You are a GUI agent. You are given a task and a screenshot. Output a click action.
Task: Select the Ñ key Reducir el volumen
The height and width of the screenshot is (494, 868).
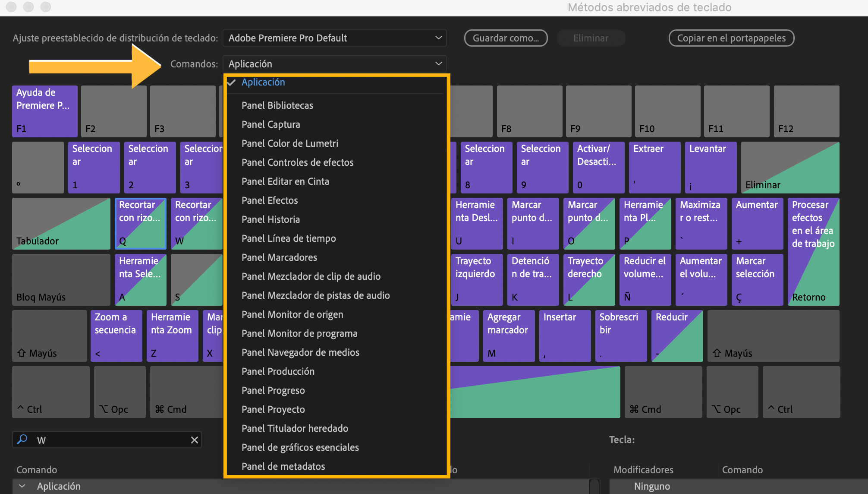tap(645, 280)
